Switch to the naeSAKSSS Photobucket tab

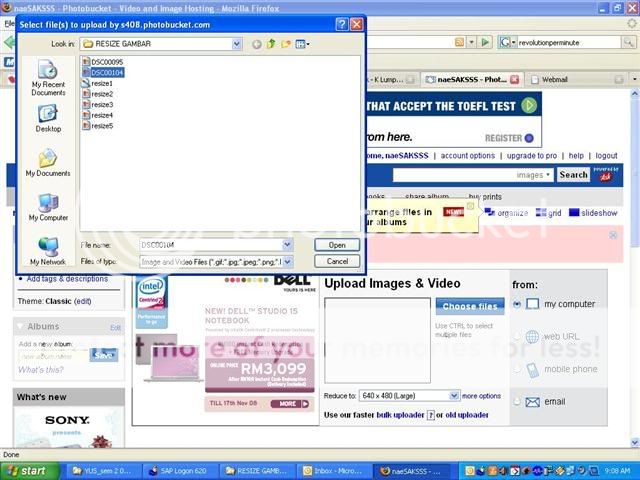(x=472, y=80)
